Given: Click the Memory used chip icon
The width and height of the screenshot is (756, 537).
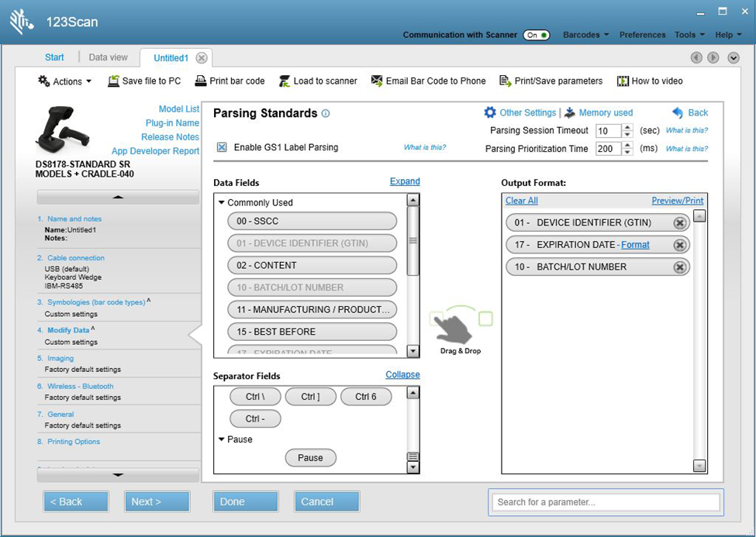Looking at the screenshot, I should pyautogui.click(x=570, y=113).
